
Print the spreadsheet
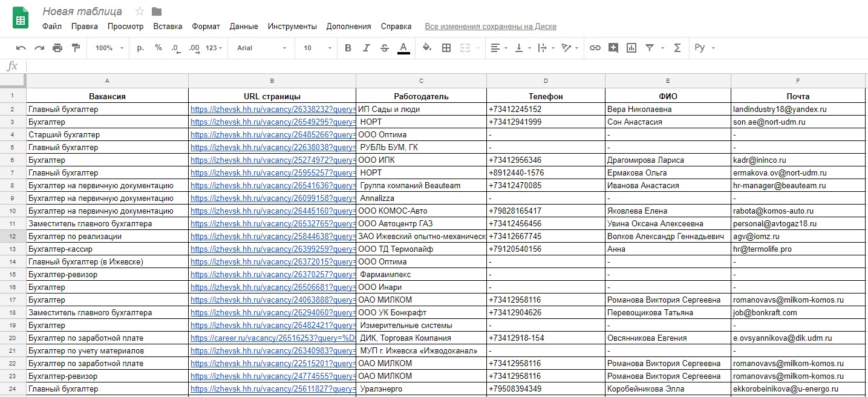57,48
